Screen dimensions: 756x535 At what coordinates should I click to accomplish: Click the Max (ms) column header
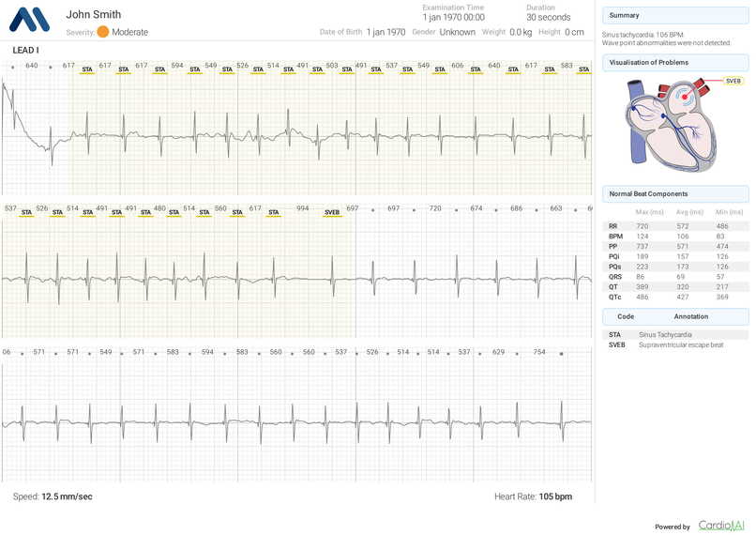click(649, 212)
